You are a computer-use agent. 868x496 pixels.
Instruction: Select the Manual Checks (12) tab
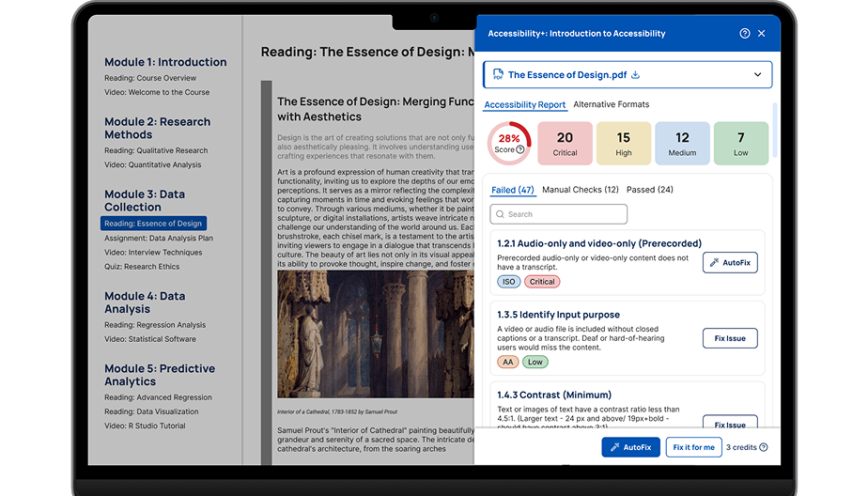pos(581,190)
